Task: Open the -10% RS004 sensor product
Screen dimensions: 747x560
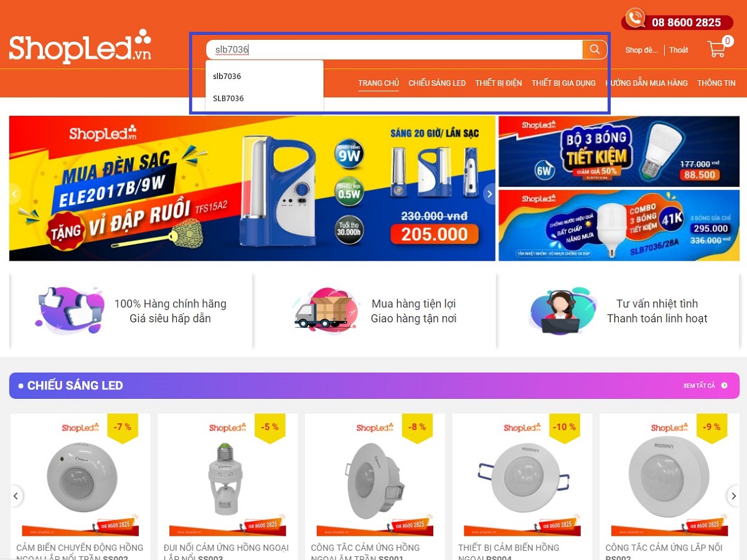Action: click(x=520, y=487)
